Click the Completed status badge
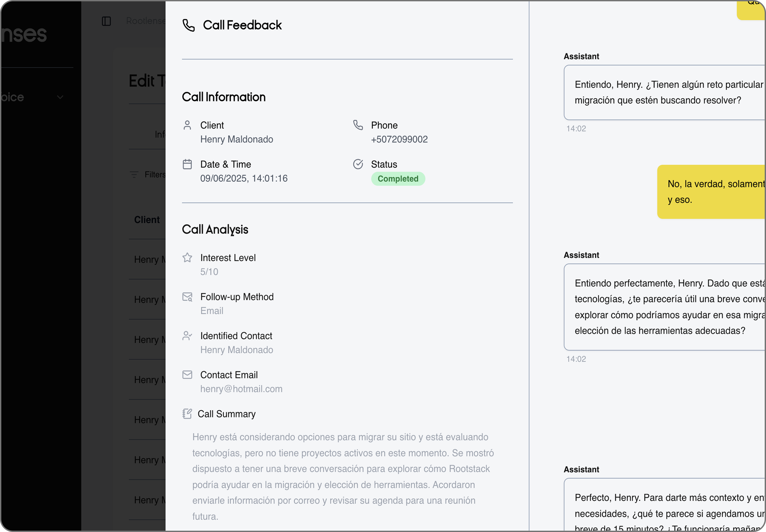Screen dimensions: 766x532 [398, 179]
